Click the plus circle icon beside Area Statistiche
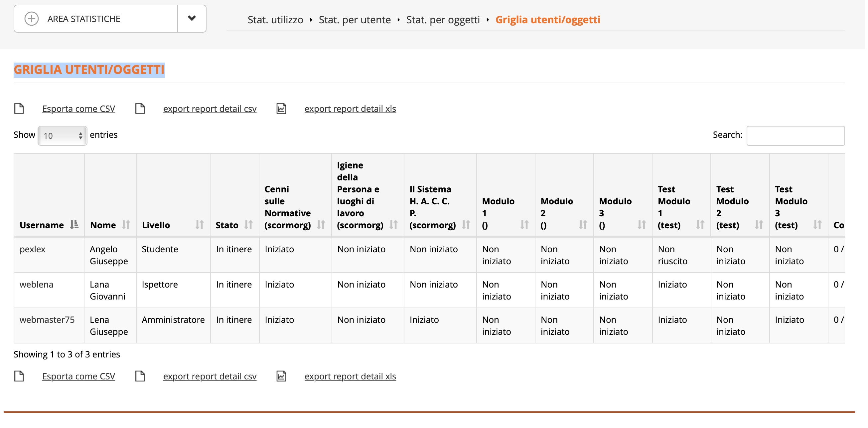 tap(31, 19)
